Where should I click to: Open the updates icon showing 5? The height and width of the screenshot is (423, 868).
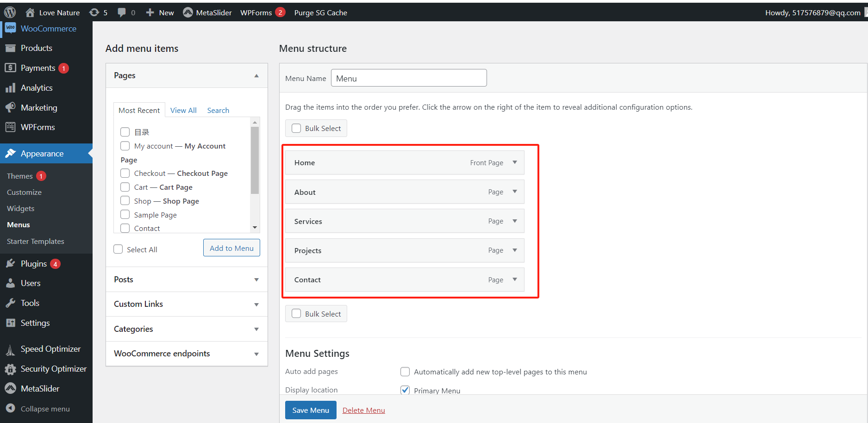94,12
